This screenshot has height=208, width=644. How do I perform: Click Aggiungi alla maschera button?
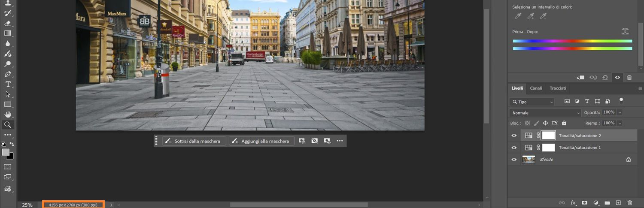pos(261,141)
